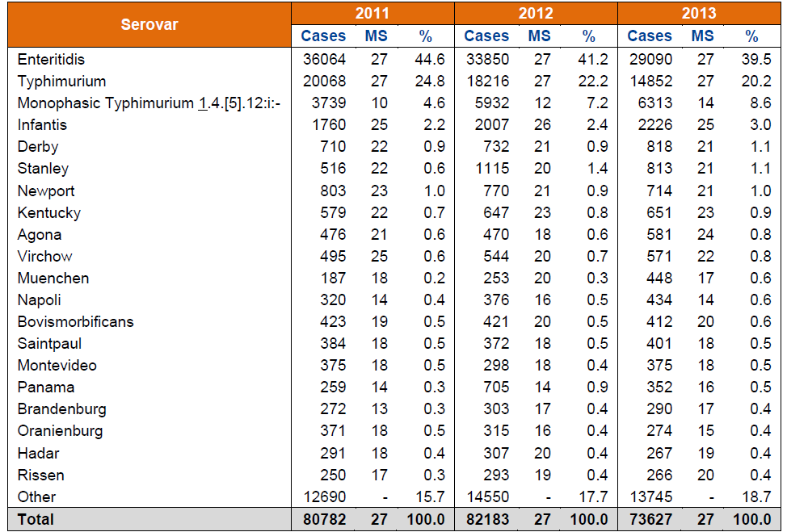787x532 pixels.
Task: Click the Enteritidis row label
Action: click(x=51, y=59)
